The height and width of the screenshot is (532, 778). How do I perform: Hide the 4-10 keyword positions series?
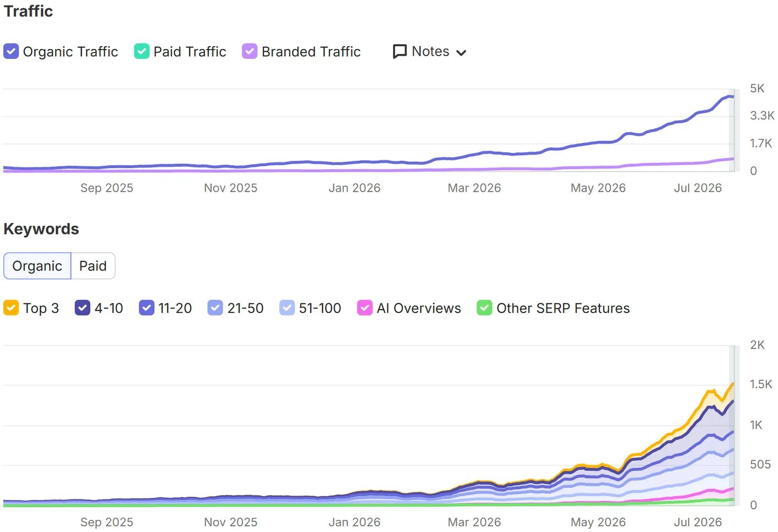(x=82, y=308)
